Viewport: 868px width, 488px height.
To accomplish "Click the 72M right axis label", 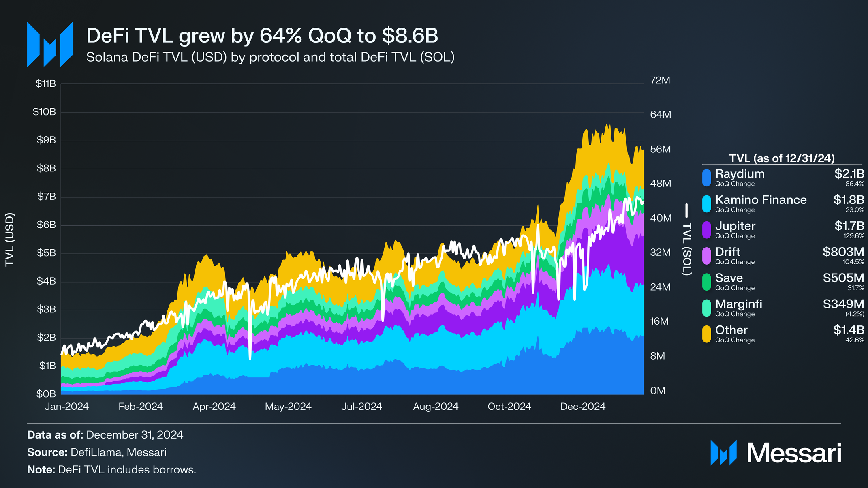I will click(660, 80).
